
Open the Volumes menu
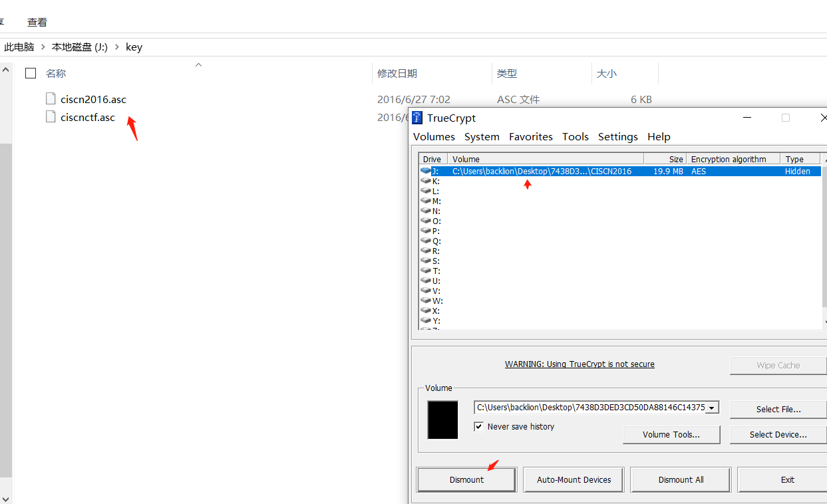[x=434, y=136]
